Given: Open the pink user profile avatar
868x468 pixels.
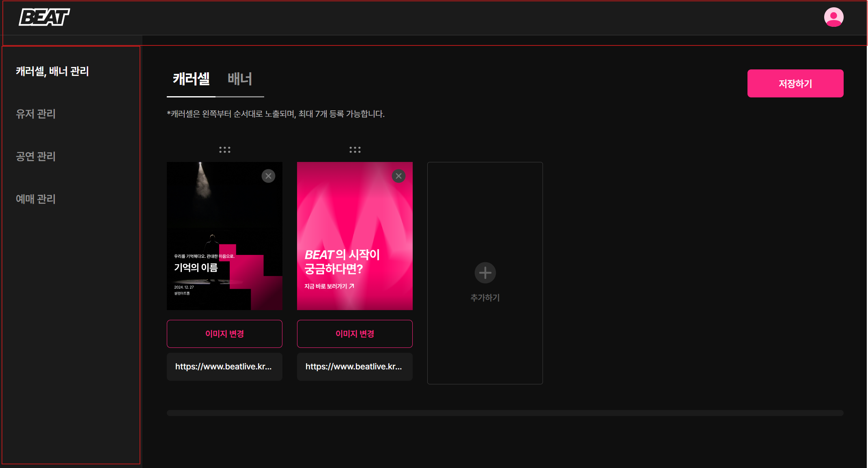Looking at the screenshot, I should click(x=834, y=17).
